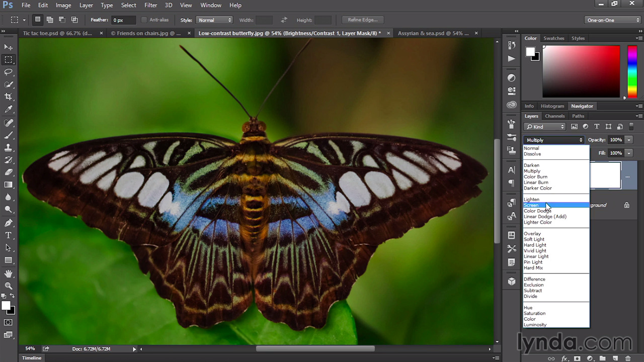Enable Add to selection mode
This screenshot has height=362, width=644.
point(50,20)
